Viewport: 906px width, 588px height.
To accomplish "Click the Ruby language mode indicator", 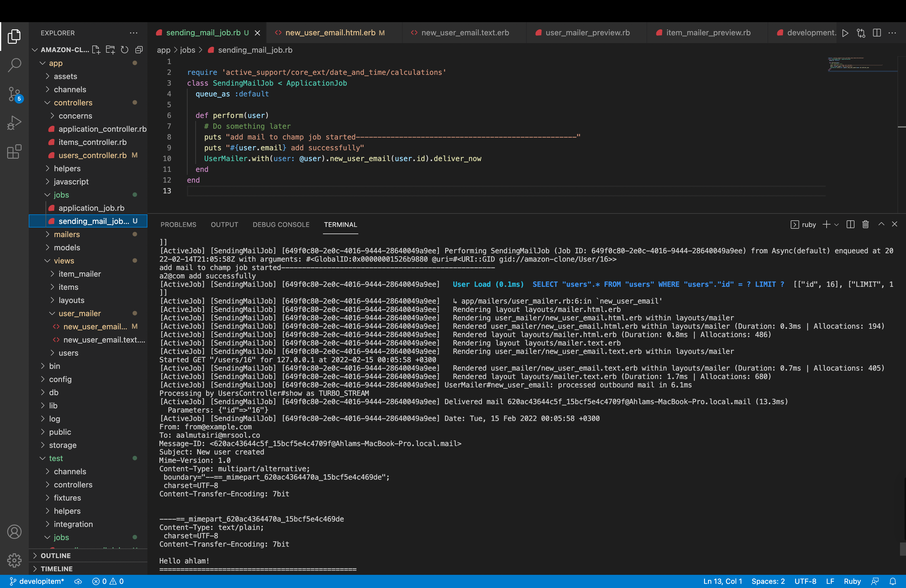I will pyautogui.click(x=852, y=581).
